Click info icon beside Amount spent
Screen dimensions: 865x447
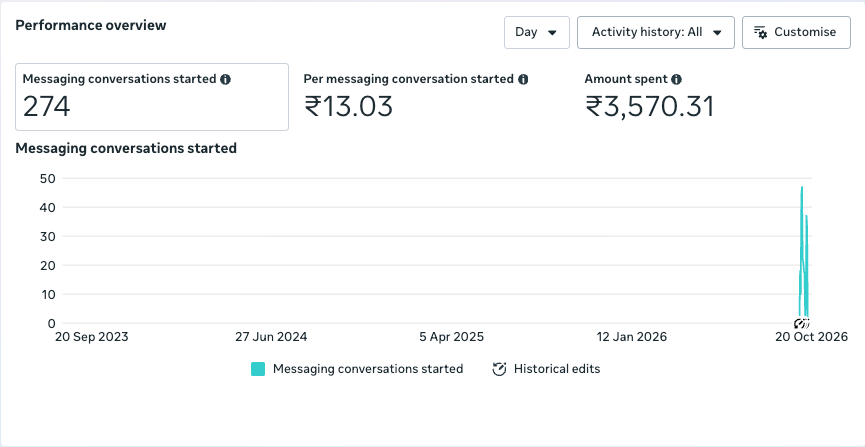click(x=677, y=79)
